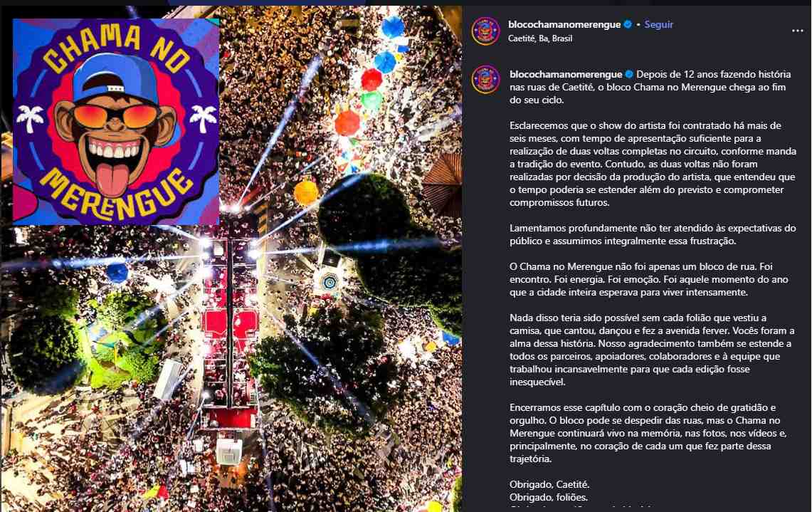Open the blocochamanomerengue username in caption
Viewport: 812px width, 512px height.
(566, 74)
